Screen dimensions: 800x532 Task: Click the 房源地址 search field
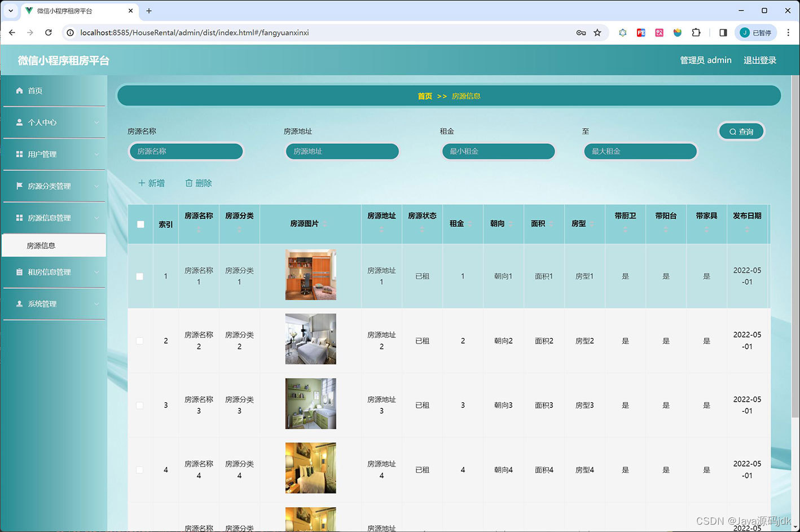tap(342, 151)
